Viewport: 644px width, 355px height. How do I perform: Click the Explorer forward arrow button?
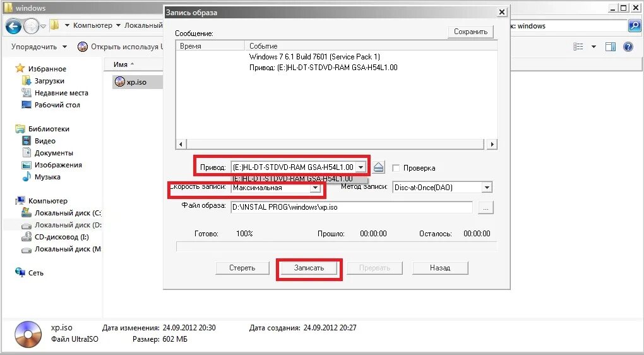coord(31,27)
